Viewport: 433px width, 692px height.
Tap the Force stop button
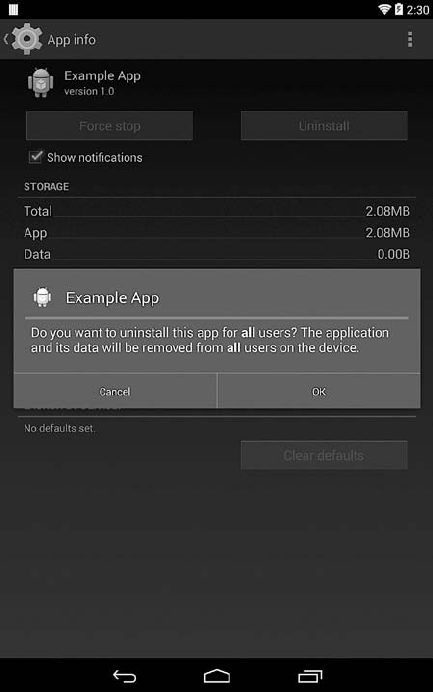109,126
